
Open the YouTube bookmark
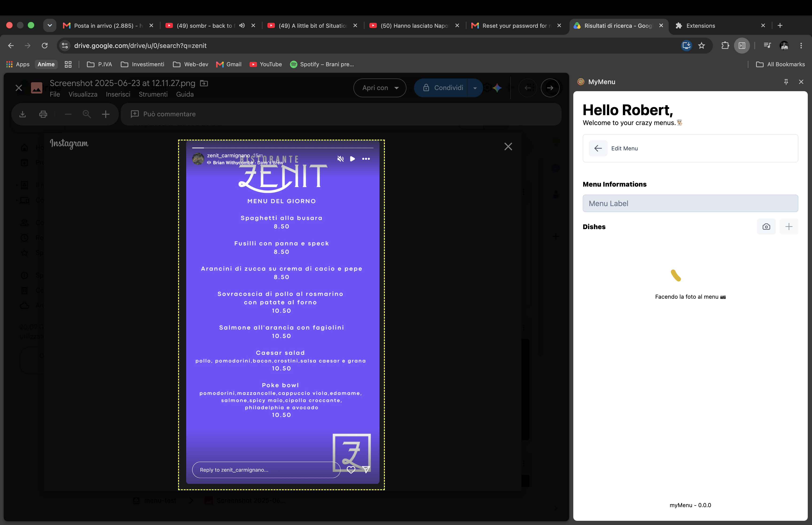[x=266, y=64]
